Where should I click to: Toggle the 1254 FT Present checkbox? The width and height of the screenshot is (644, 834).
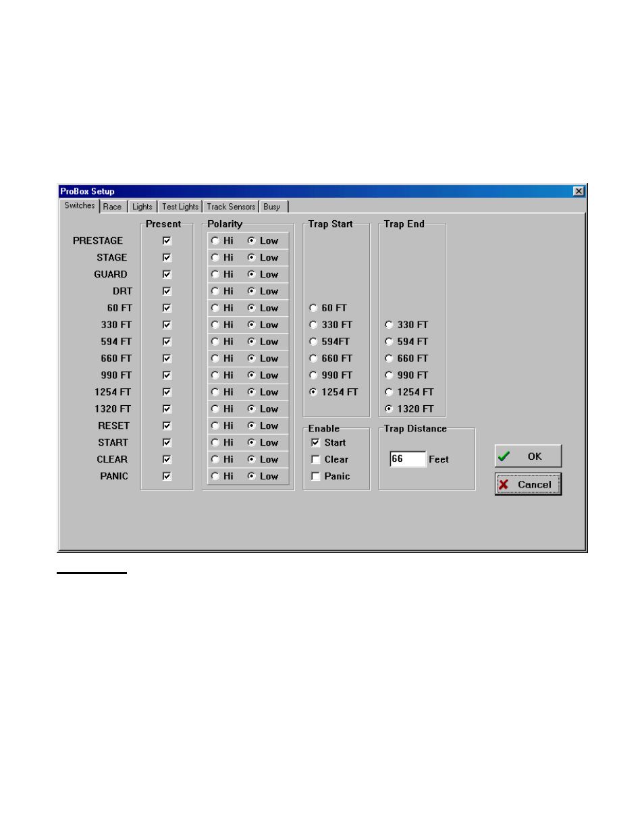pyautogui.click(x=167, y=392)
